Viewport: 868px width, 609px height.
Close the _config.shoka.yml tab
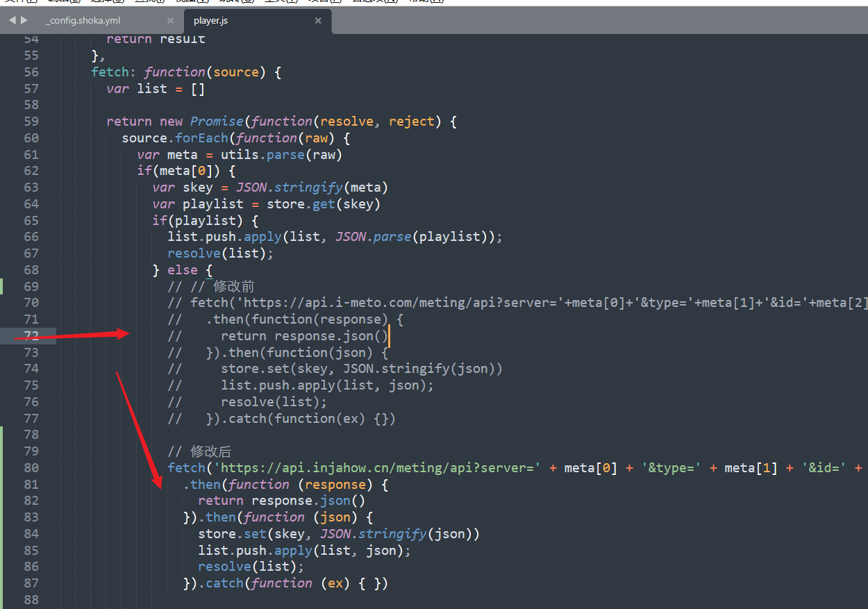pyautogui.click(x=171, y=21)
